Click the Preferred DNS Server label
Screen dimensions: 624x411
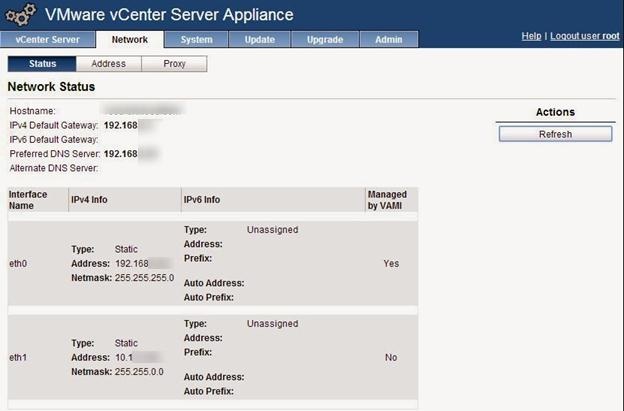click(x=55, y=154)
